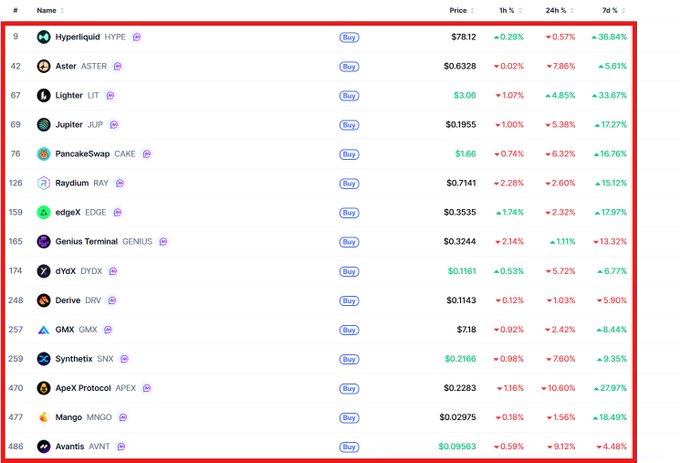The image size is (680, 463).
Task: Open the purple badge icon next to LIT
Action: tap(110, 95)
